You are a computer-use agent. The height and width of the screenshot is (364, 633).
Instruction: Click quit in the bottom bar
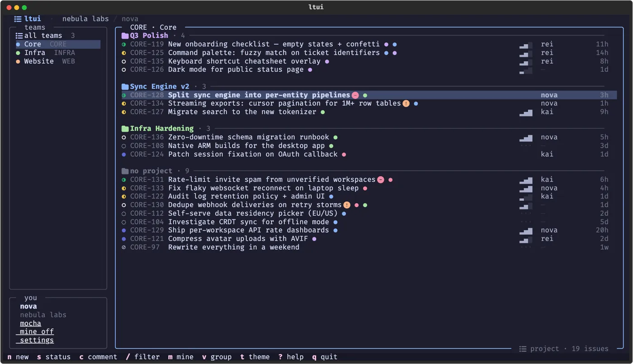[325, 357]
